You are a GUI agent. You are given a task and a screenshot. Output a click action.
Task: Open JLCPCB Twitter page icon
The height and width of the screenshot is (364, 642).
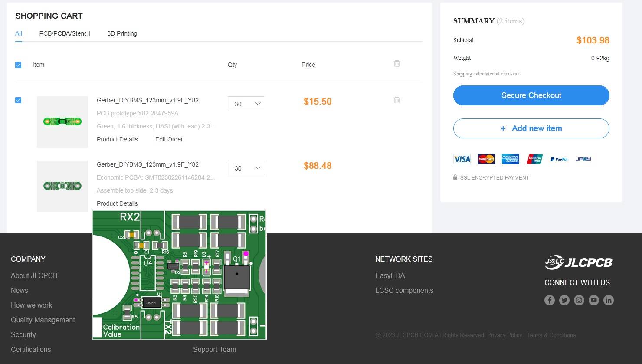coord(564,300)
